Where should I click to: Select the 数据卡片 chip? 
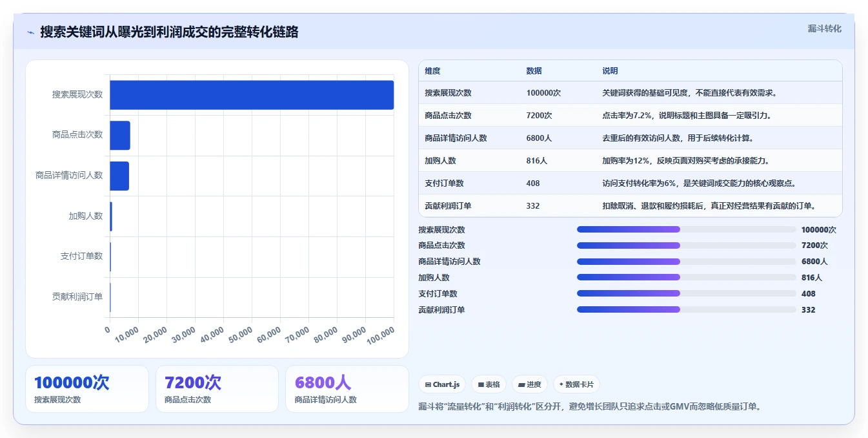[x=576, y=384]
